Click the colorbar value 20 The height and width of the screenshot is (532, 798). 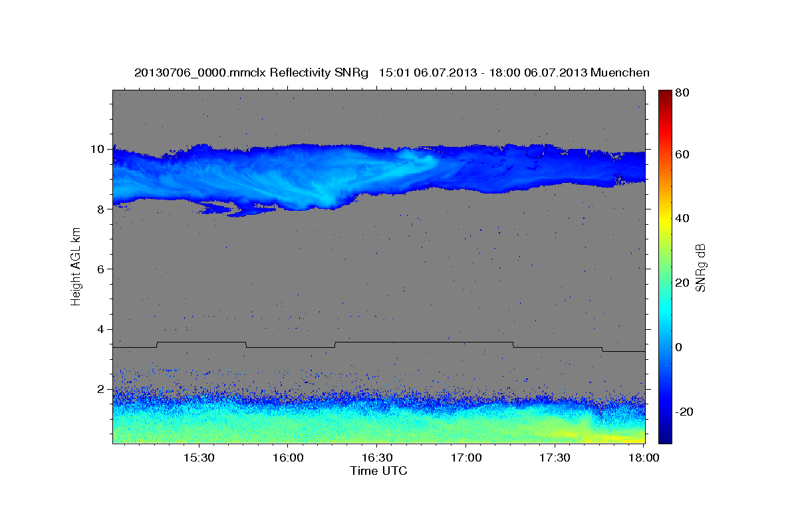click(x=682, y=283)
